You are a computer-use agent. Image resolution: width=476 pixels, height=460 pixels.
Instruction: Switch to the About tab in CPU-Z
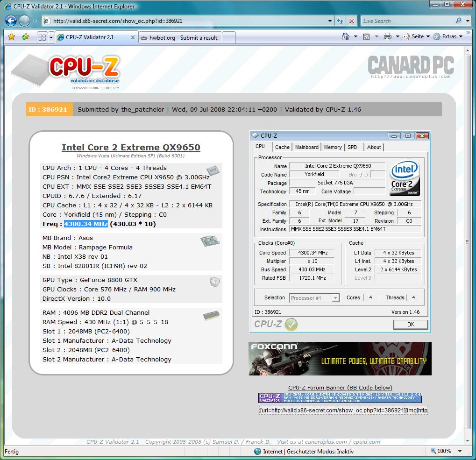point(374,147)
